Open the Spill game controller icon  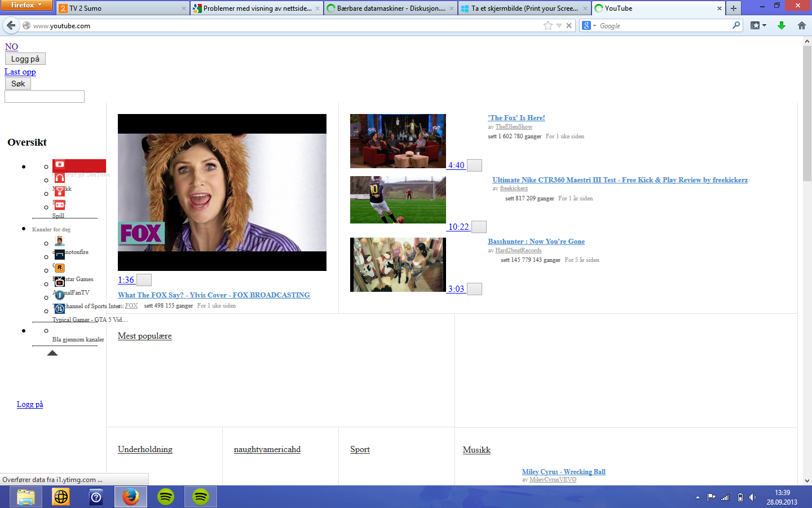click(60, 205)
